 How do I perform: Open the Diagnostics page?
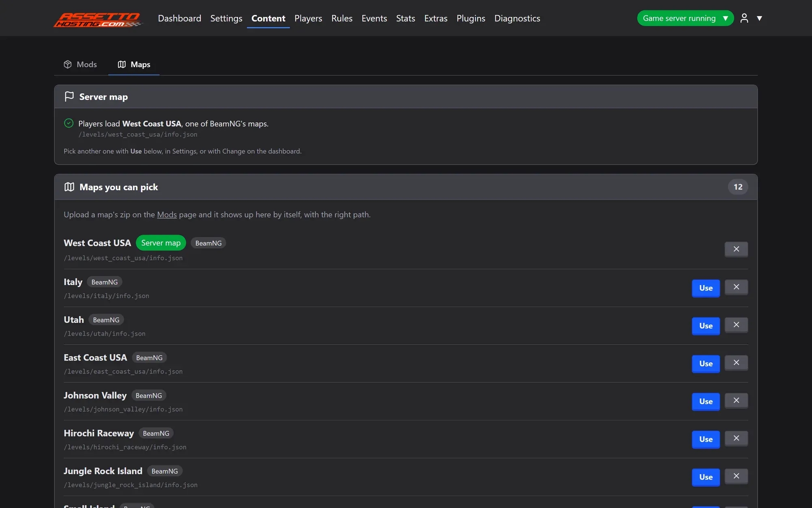tap(517, 18)
